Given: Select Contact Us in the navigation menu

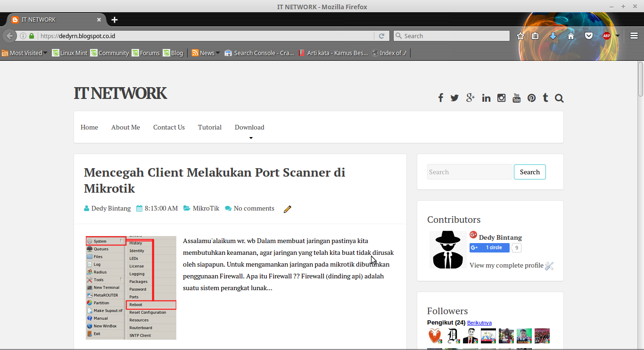Looking at the screenshot, I should tap(169, 127).
